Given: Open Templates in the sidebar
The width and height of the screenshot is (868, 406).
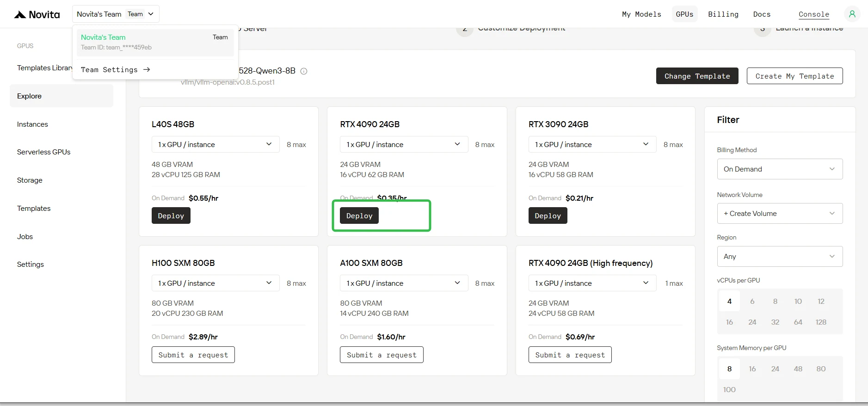Looking at the screenshot, I should [x=34, y=209].
